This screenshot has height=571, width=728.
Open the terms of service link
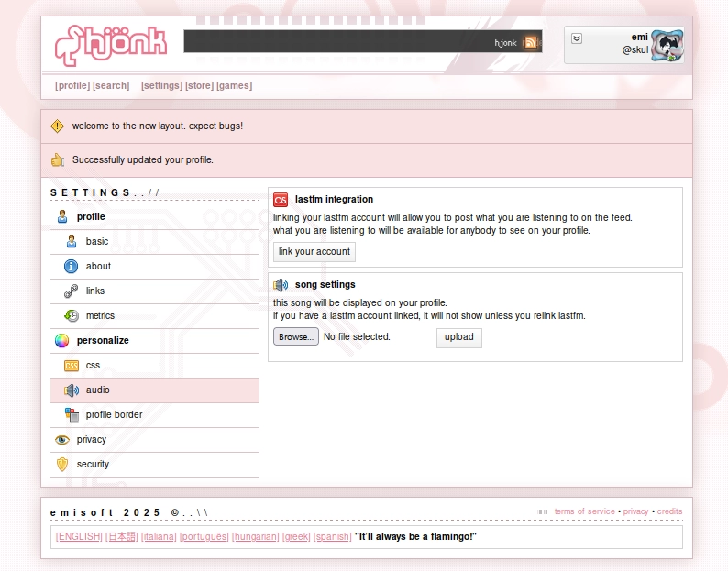click(x=585, y=511)
